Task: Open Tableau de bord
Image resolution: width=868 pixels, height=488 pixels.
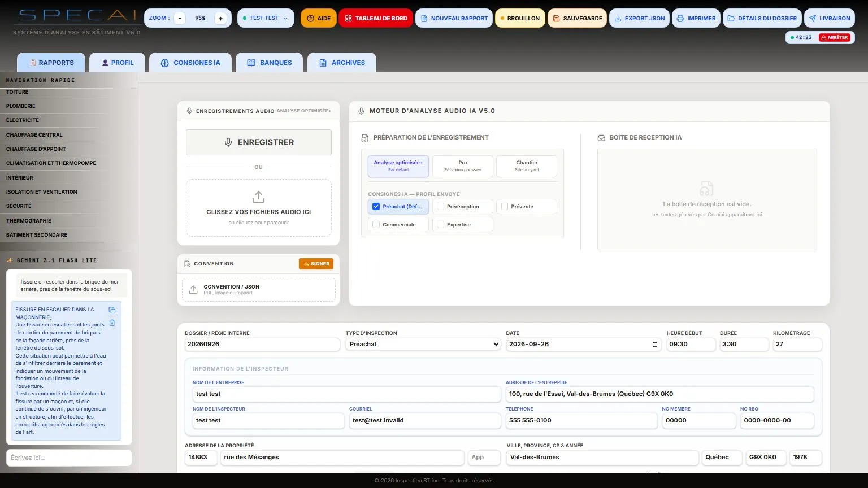Action: [376, 18]
